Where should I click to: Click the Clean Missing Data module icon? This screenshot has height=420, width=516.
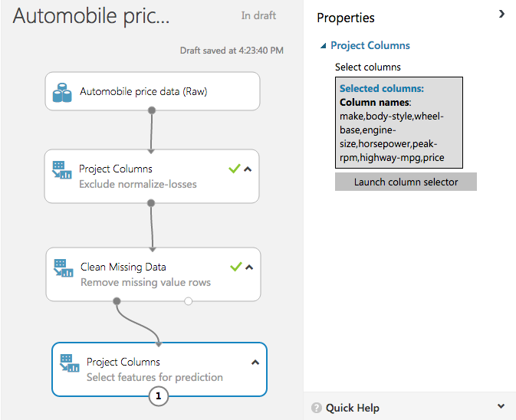[63, 267]
